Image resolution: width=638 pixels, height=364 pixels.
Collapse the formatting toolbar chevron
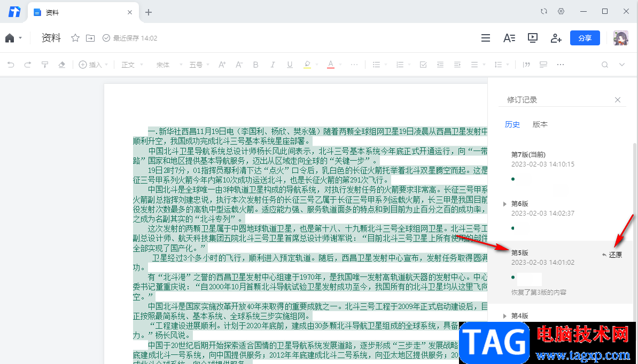[622, 65]
